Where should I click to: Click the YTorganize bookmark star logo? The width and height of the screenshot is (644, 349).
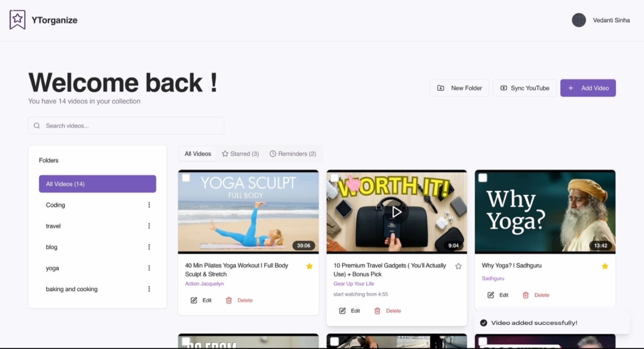[18, 20]
